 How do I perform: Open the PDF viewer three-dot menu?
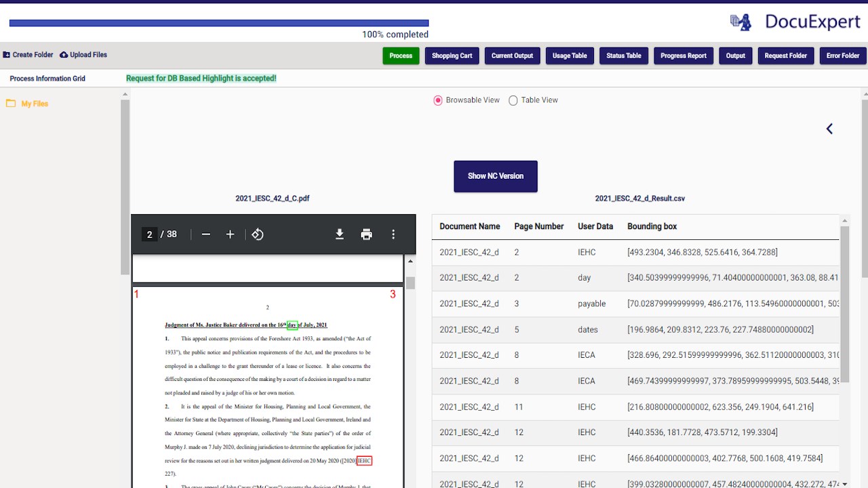(393, 235)
